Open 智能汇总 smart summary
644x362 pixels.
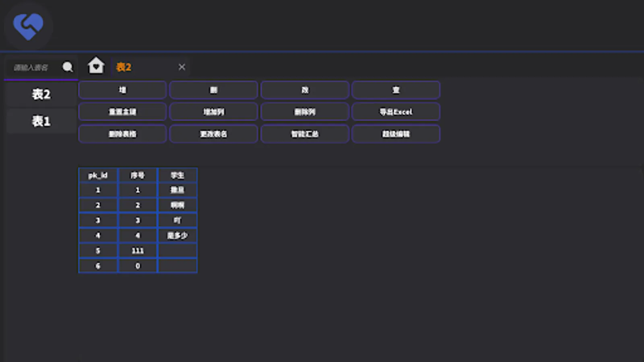(305, 134)
